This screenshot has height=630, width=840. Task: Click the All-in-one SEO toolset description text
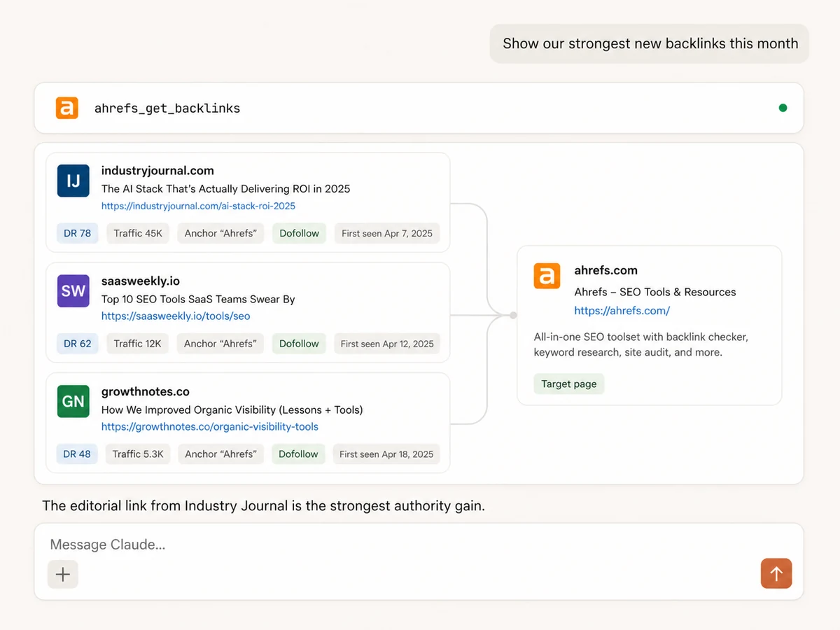(641, 344)
